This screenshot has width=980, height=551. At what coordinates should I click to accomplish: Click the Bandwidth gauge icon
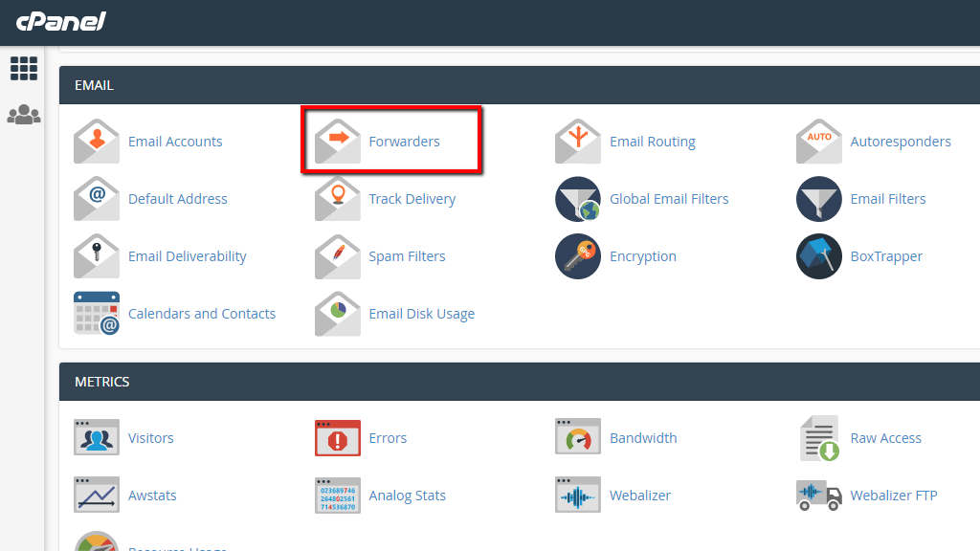tap(578, 437)
